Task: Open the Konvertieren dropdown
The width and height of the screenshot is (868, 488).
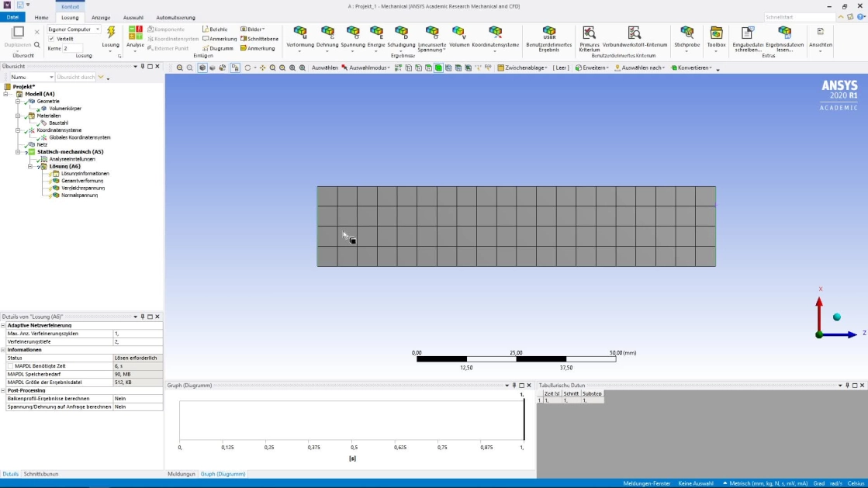Action: (x=691, y=67)
